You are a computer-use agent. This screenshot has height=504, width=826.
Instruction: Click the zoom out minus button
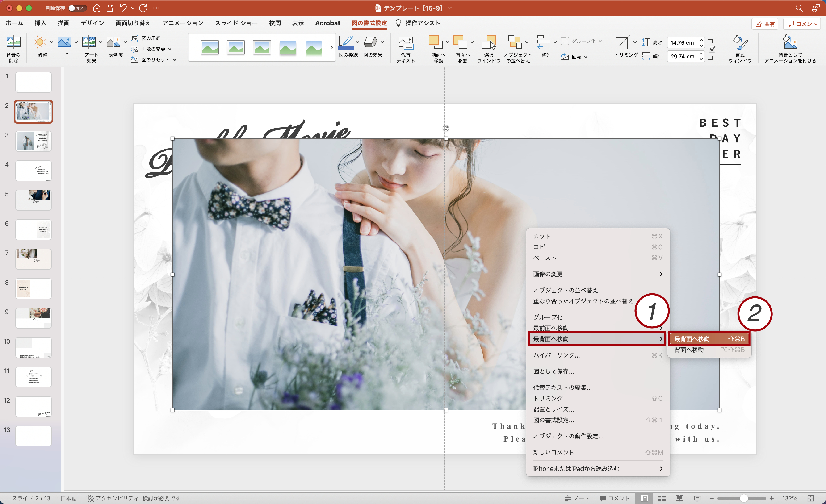pos(711,498)
